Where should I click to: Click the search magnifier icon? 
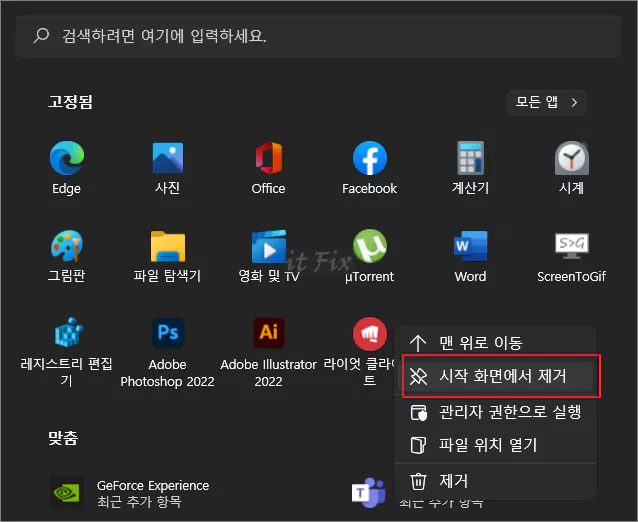click(41, 36)
